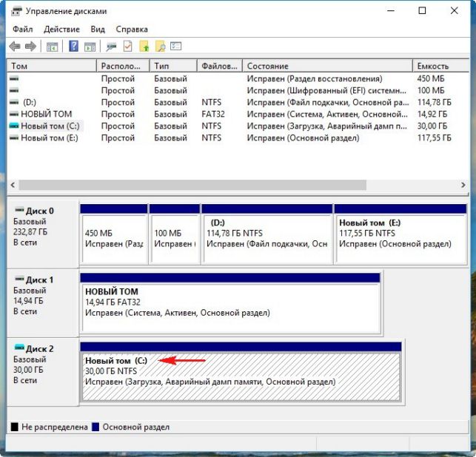Click the drive icon of 450 МБ volume row
This screenshot has width=476, height=457.
click(x=14, y=78)
